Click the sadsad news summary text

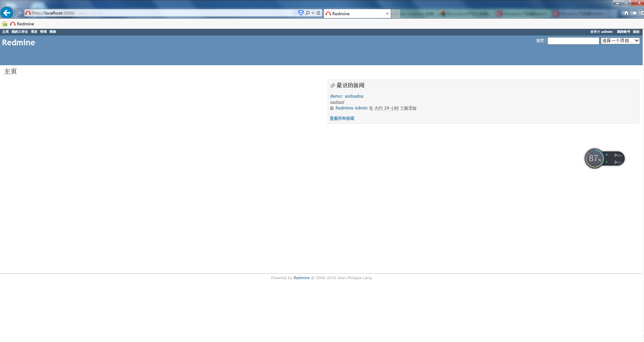tap(337, 102)
